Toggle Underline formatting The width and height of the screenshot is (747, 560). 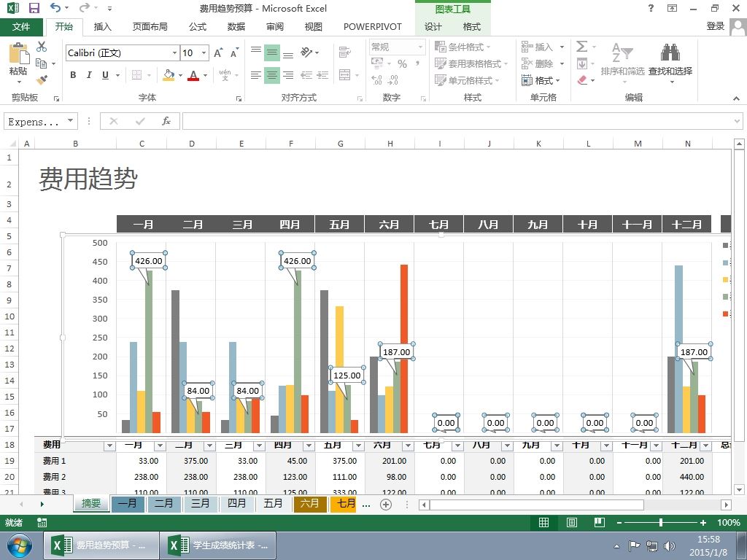(x=105, y=75)
